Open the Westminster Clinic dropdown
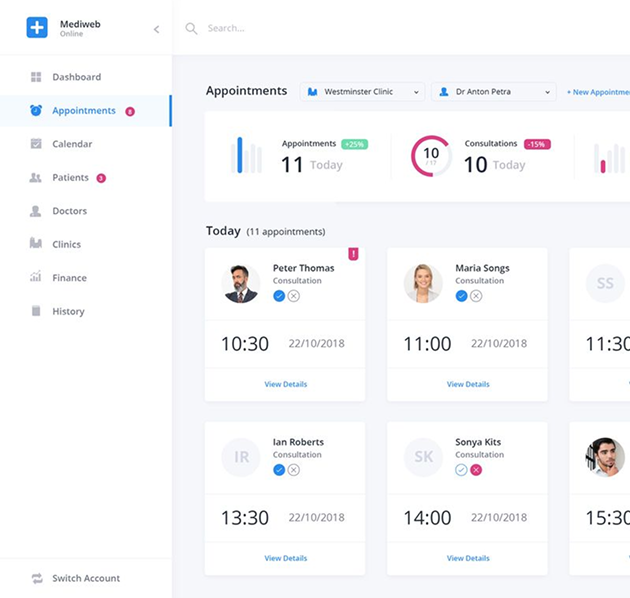 click(x=362, y=92)
